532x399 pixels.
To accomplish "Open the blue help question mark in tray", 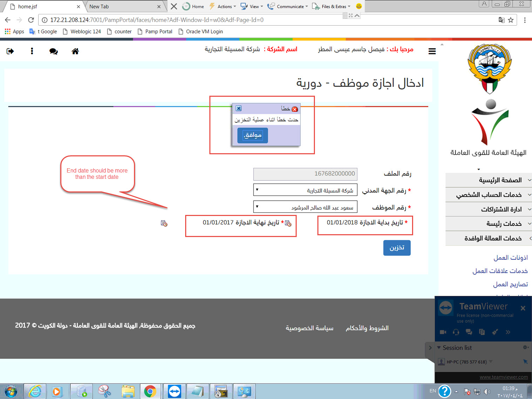I will tap(444, 391).
